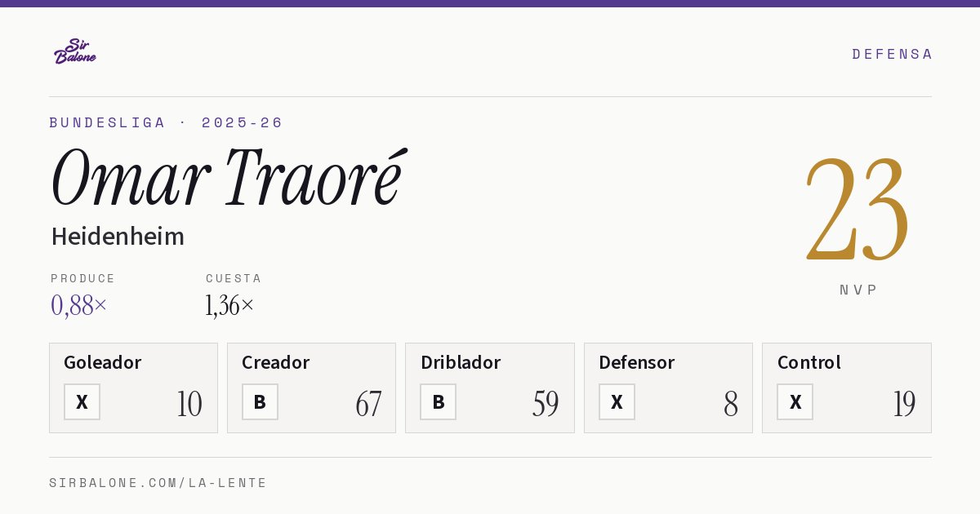Open the sirbalone.com/la-lente link

(x=158, y=483)
